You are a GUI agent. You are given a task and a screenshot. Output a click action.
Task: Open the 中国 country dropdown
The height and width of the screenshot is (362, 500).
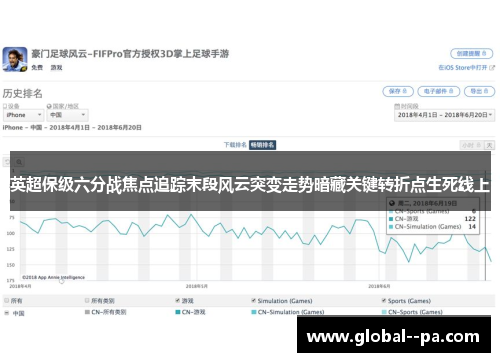tap(67, 115)
